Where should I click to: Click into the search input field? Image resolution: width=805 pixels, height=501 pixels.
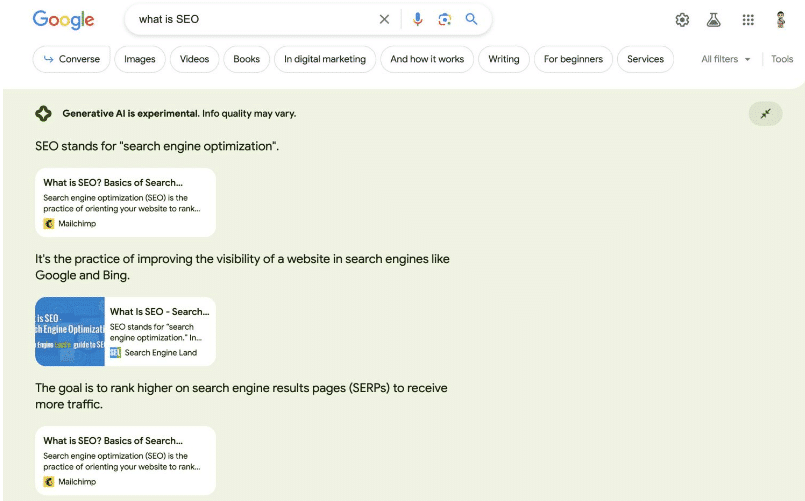point(250,19)
